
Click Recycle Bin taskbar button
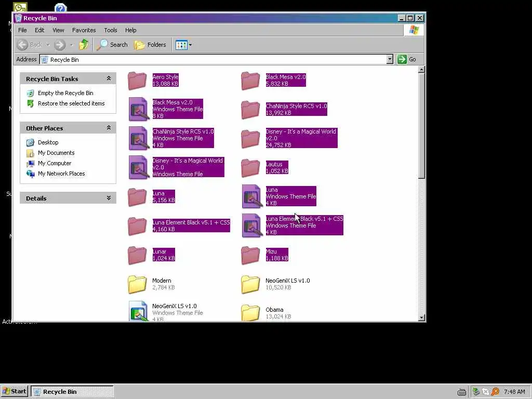point(72,392)
